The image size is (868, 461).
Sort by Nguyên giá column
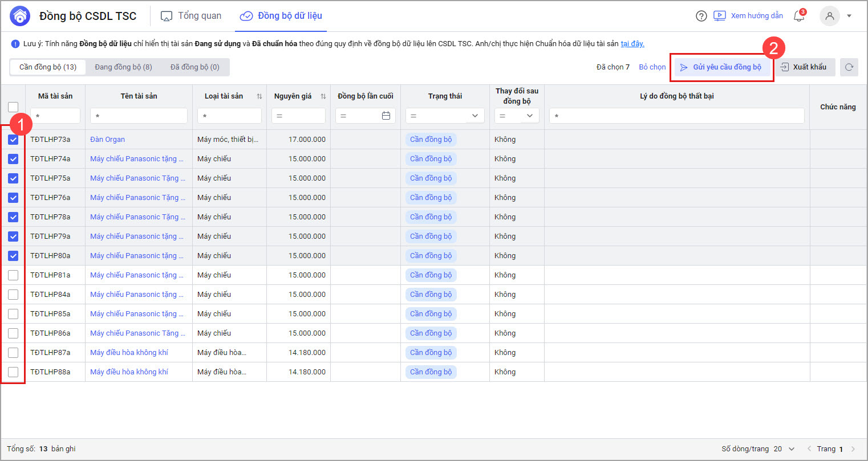[323, 96]
